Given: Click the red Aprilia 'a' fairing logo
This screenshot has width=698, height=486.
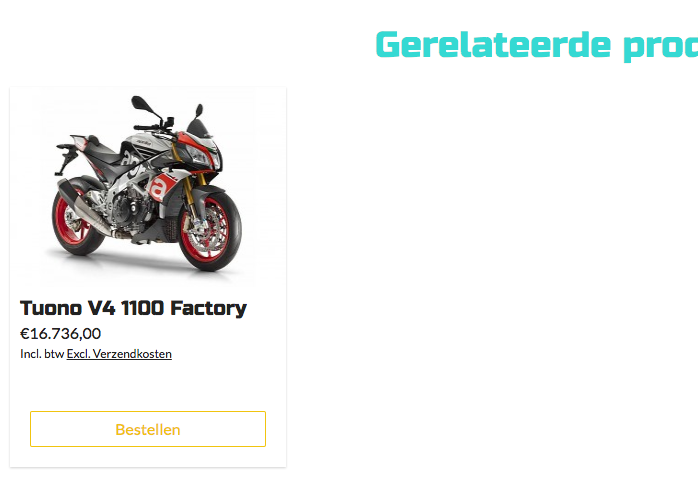Looking at the screenshot, I should (158, 188).
